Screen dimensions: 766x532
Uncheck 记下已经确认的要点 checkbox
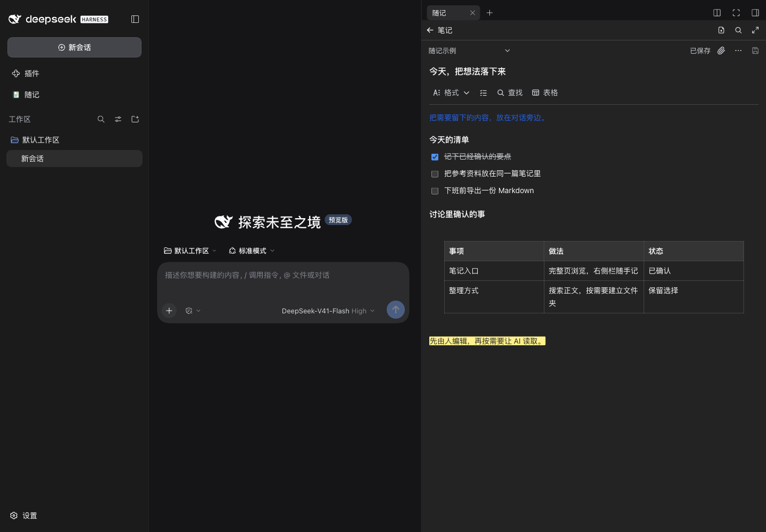435,157
